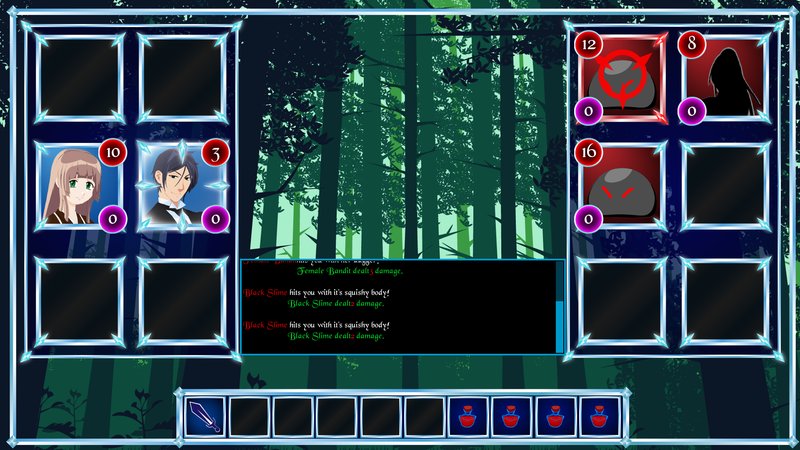The height and width of the screenshot is (450, 800).
Task: Click the empty hotbar slot next to the sword
Action: (249, 417)
